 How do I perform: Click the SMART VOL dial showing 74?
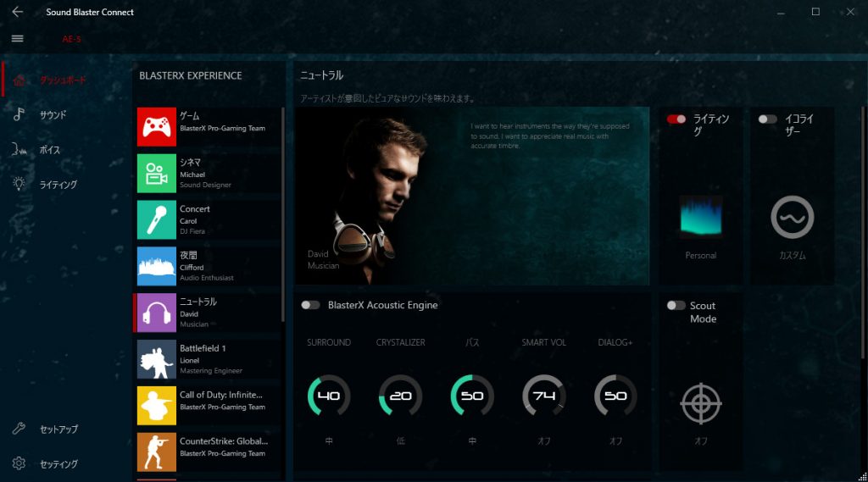(x=543, y=396)
